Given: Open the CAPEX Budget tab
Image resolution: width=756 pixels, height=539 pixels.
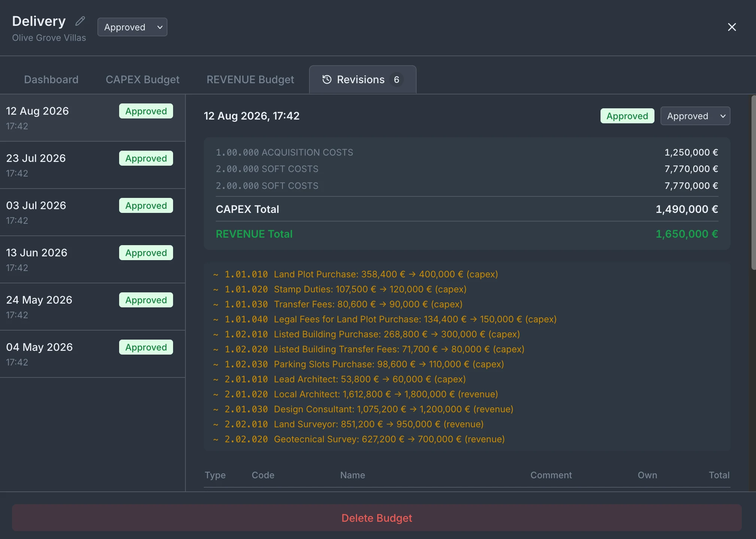Looking at the screenshot, I should 142,79.
